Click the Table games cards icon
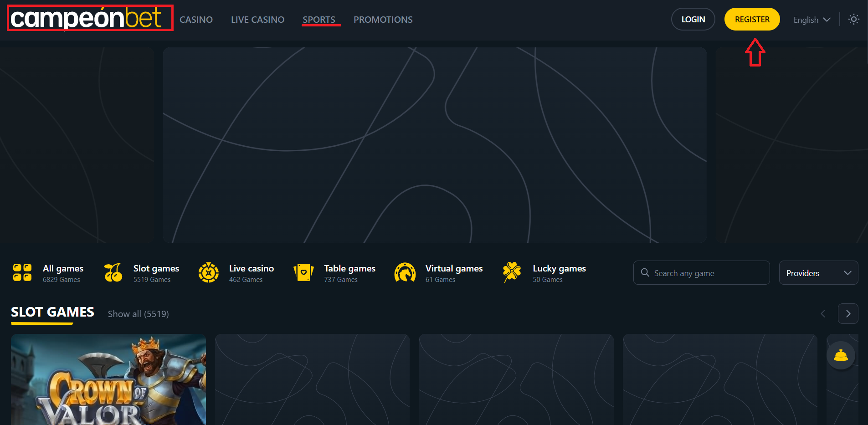The width and height of the screenshot is (868, 425). coord(303,272)
